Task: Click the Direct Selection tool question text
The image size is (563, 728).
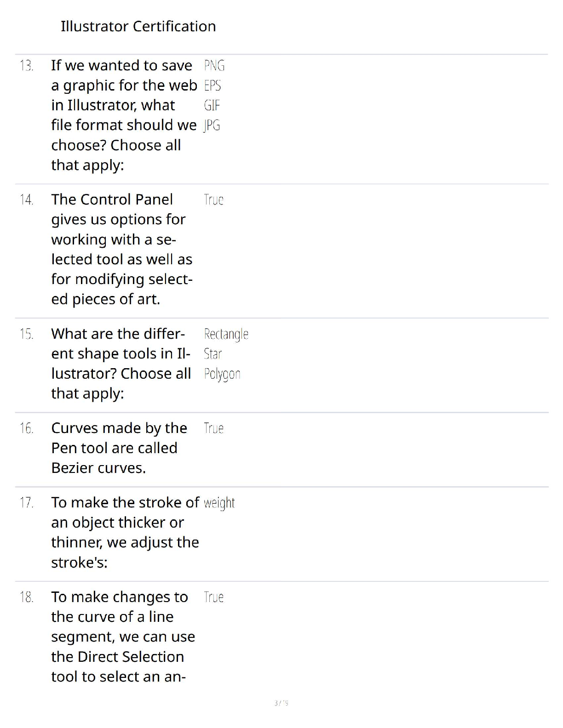Action: click(123, 637)
